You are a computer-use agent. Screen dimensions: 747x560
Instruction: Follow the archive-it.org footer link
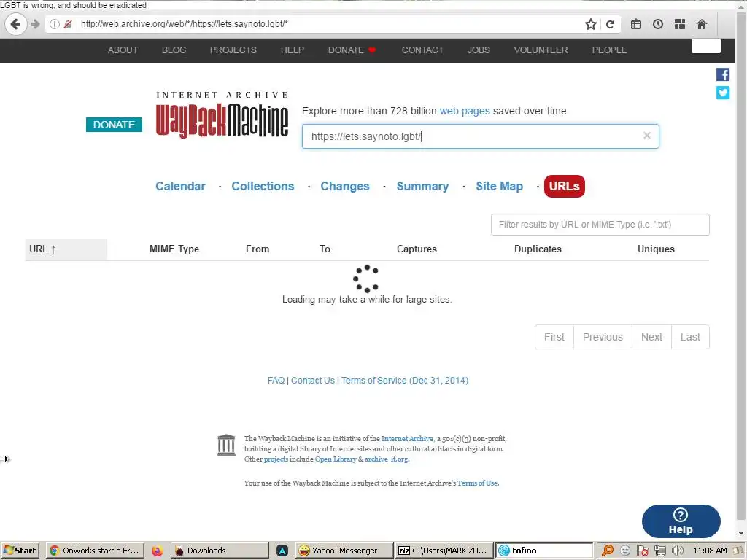(386, 459)
